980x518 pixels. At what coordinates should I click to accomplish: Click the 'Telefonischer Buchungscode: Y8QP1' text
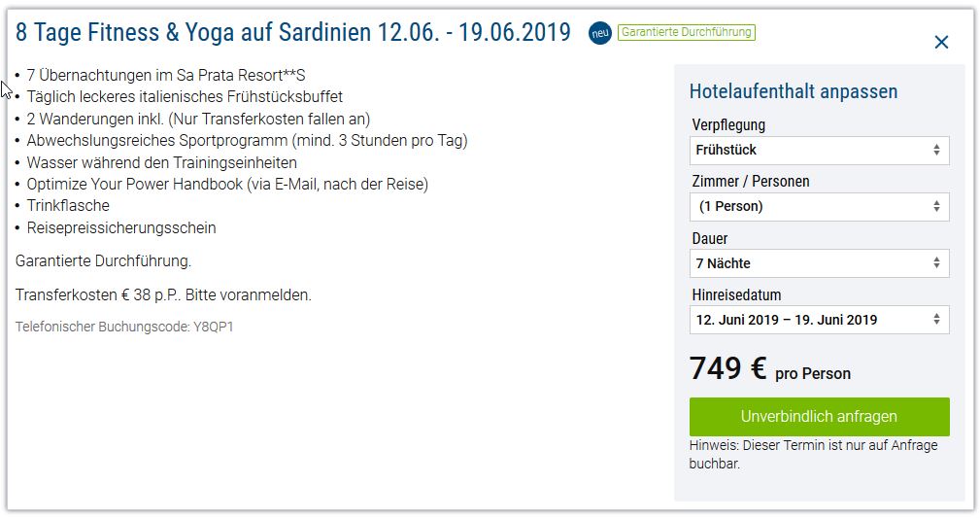point(124,327)
